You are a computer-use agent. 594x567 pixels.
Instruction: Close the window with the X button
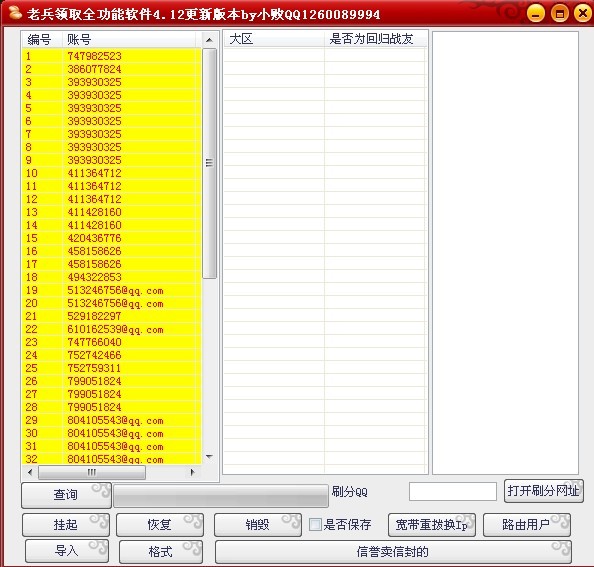pyautogui.click(x=583, y=14)
